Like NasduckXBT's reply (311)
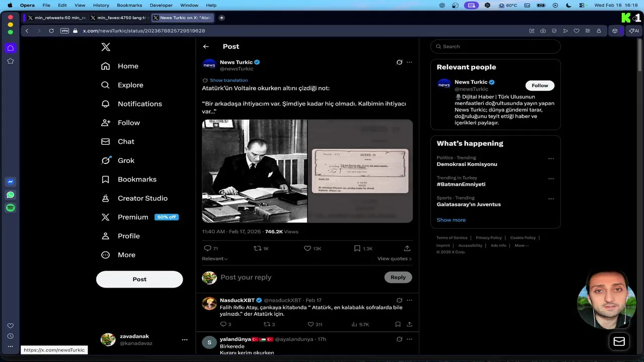644x362 pixels. coord(311,324)
